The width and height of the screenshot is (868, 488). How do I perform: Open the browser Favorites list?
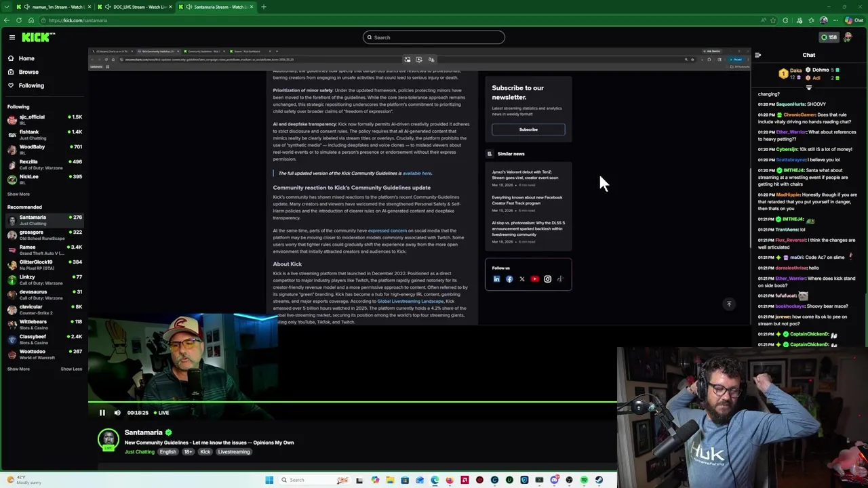tap(811, 20)
